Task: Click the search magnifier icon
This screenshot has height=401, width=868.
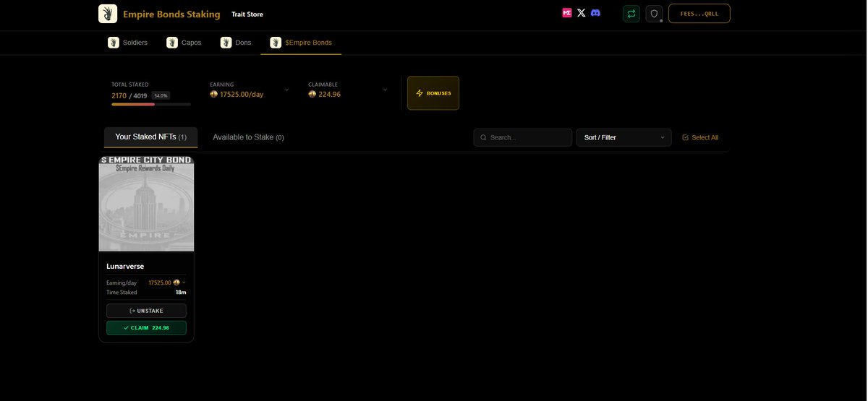Action: pyautogui.click(x=483, y=137)
